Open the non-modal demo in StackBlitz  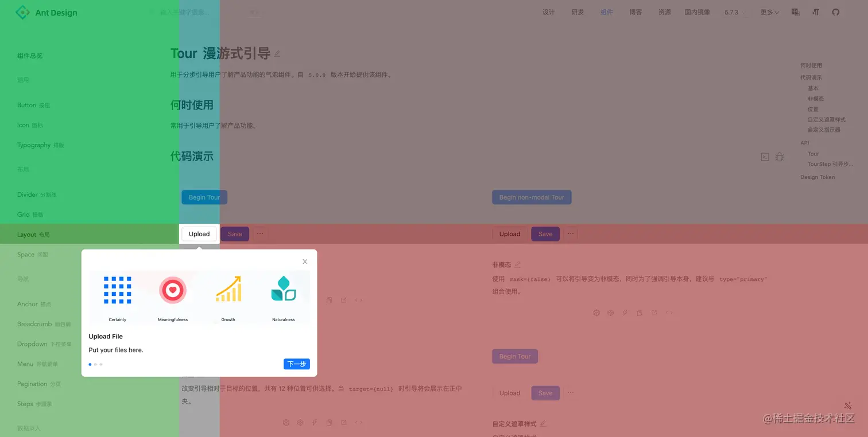point(625,313)
